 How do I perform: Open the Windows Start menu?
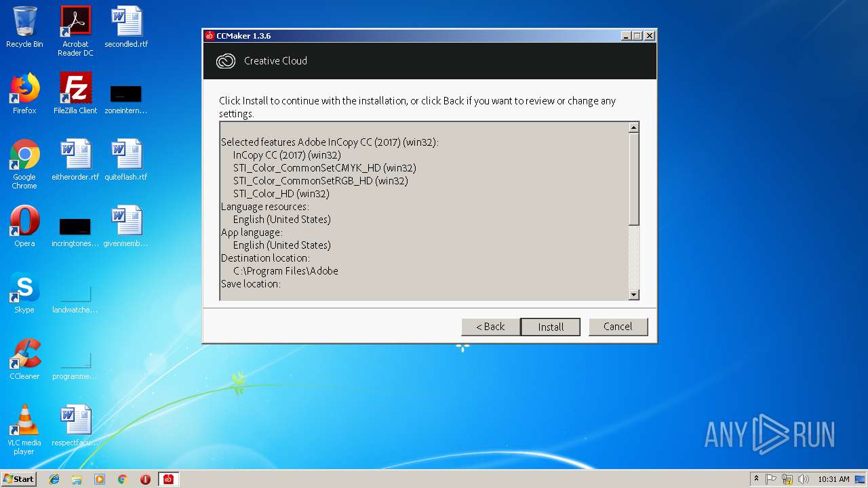(x=18, y=479)
